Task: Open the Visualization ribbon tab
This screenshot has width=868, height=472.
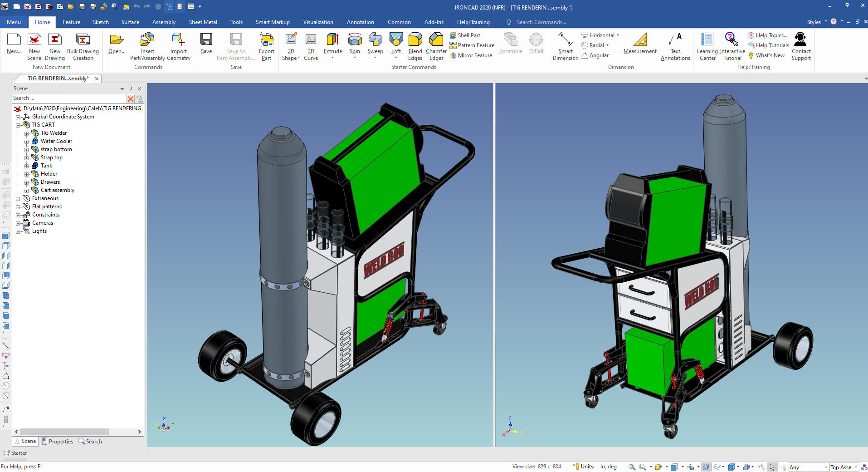Action: pos(318,22)
